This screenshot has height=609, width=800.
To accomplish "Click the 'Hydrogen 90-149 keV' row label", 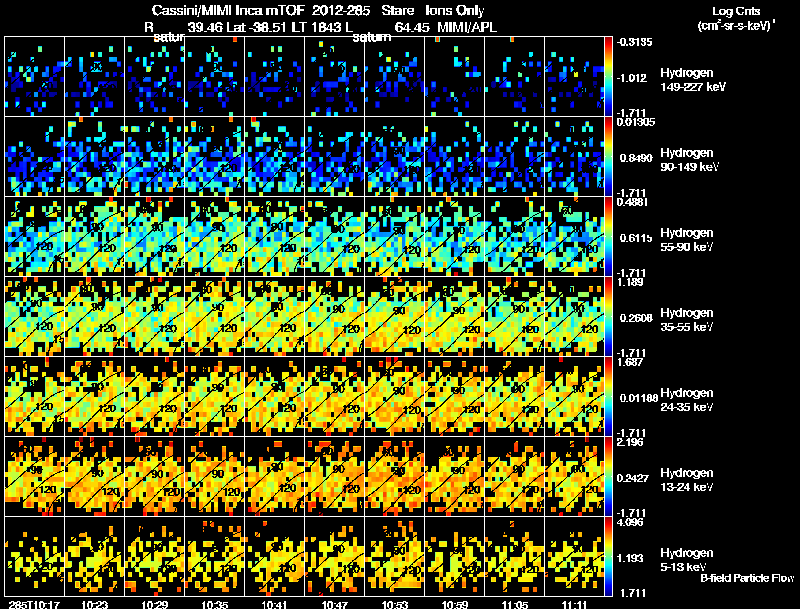I will click(x=689, y=160).
